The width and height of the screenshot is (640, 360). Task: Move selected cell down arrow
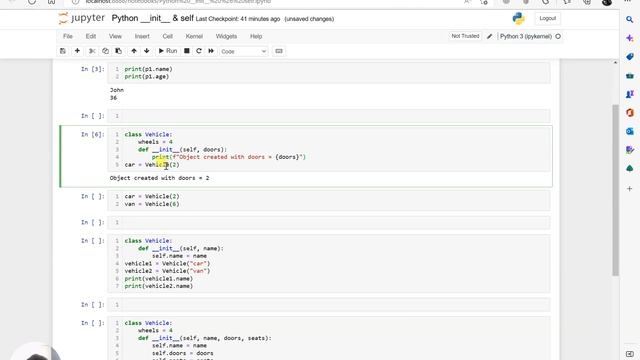point(147,51)
